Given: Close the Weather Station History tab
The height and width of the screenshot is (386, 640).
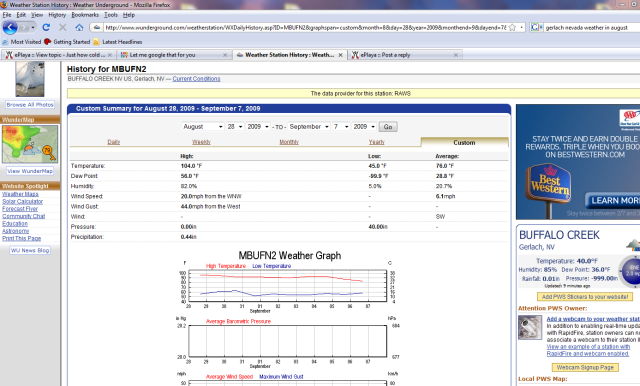Looking at the screenshot, I should coord(340,55).
